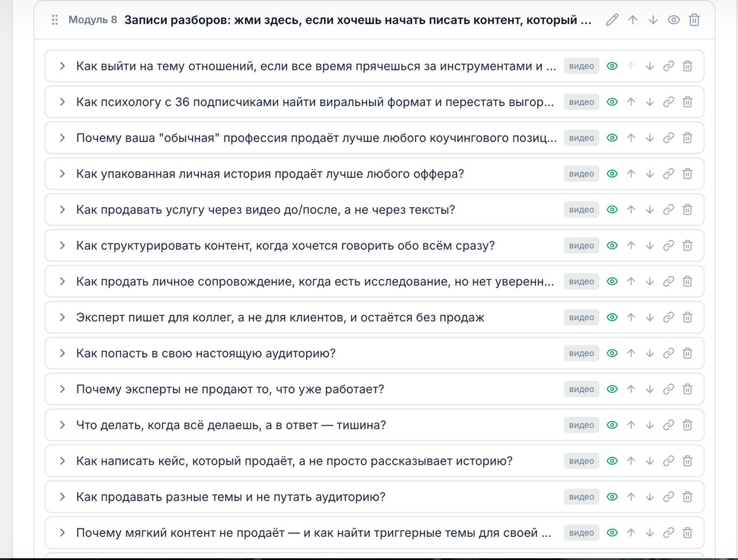
Task: Move 'Как упакованная личная история' lesson down
Action: point(650,174)
